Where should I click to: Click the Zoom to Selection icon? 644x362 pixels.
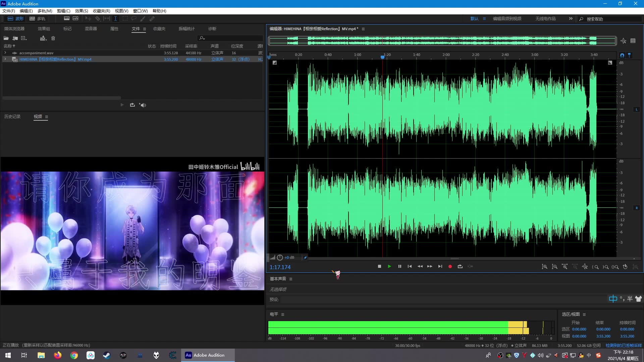point(615,267)
